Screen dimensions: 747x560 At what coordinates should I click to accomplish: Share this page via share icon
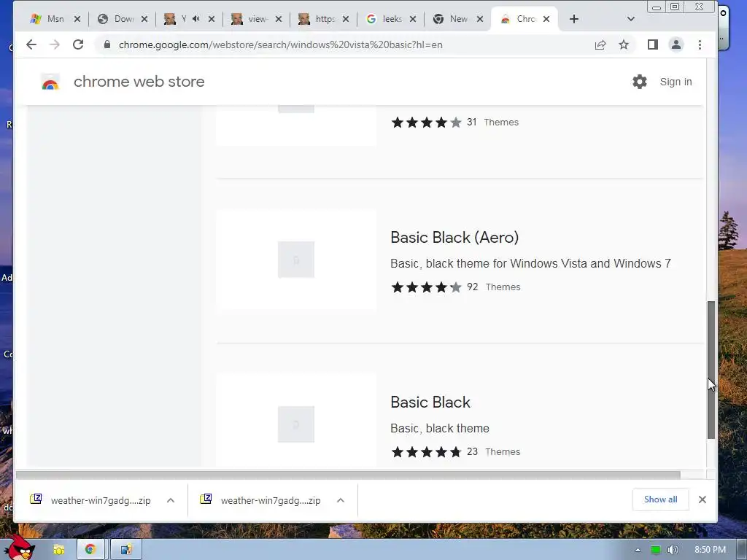pyautogui.click(x=600, y=44)
